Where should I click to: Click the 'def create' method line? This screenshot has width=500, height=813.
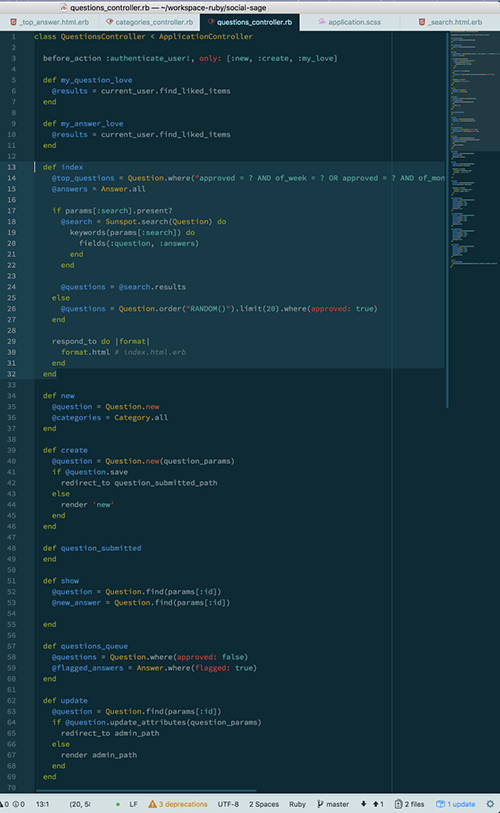tap(65, 450)
